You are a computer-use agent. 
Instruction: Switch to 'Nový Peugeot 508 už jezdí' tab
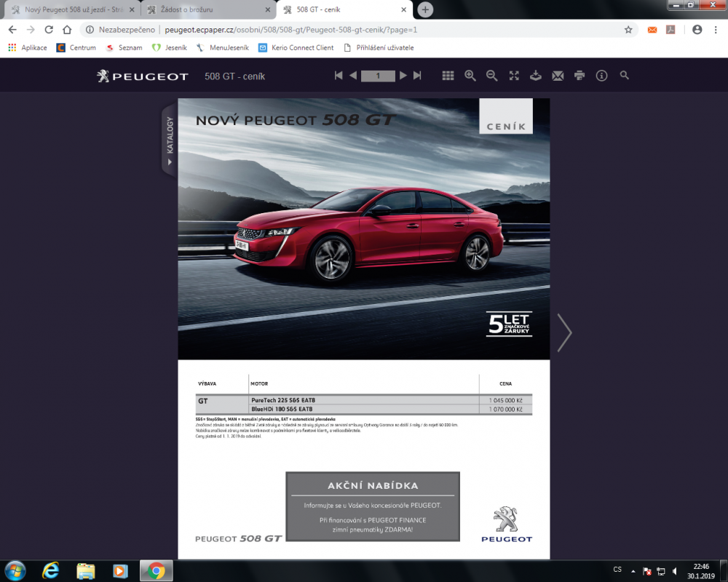click(x=74, y=9)
